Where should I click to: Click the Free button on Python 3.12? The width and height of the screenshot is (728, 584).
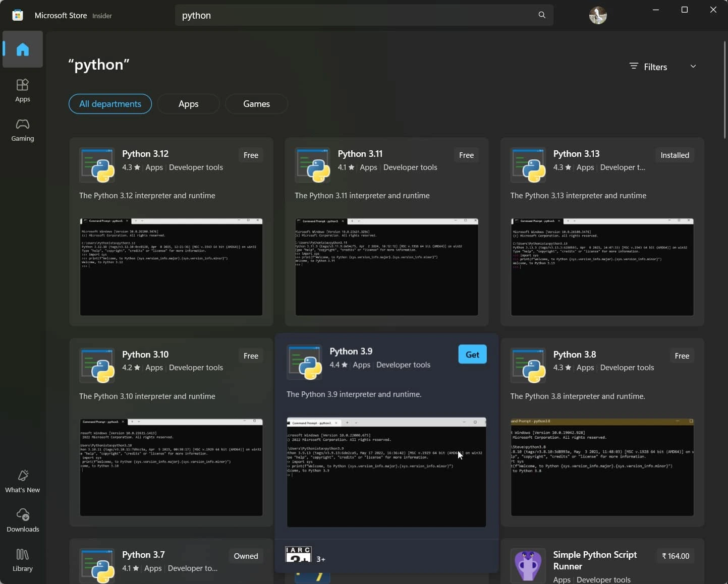tap(251, 155)
